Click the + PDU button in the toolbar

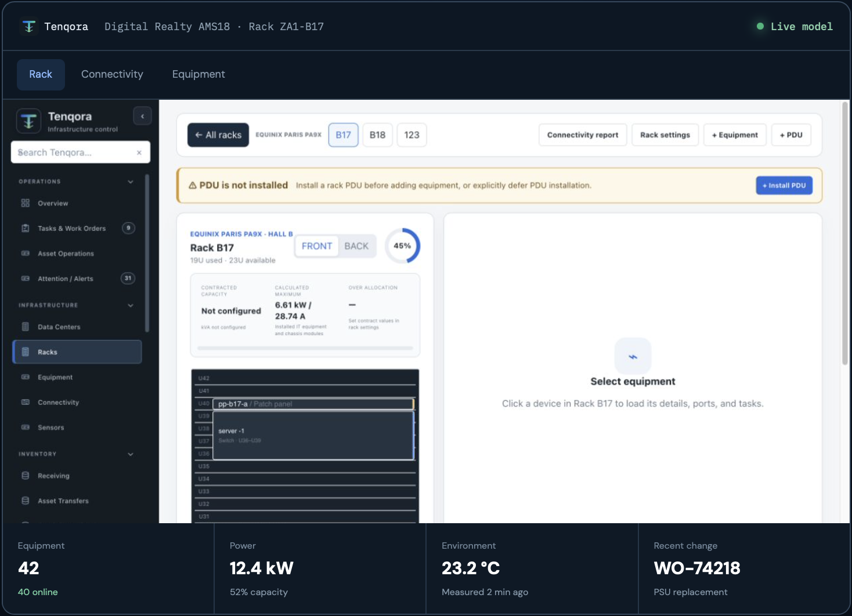pyautogui.click(x=791, y=135)
